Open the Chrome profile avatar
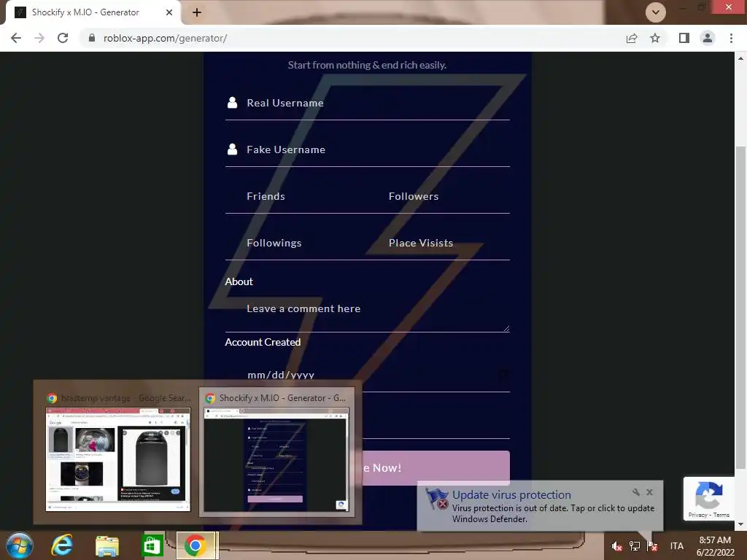The height and width of the screenshot is (560, 747). pyautogui.click(x=708, y=38)
